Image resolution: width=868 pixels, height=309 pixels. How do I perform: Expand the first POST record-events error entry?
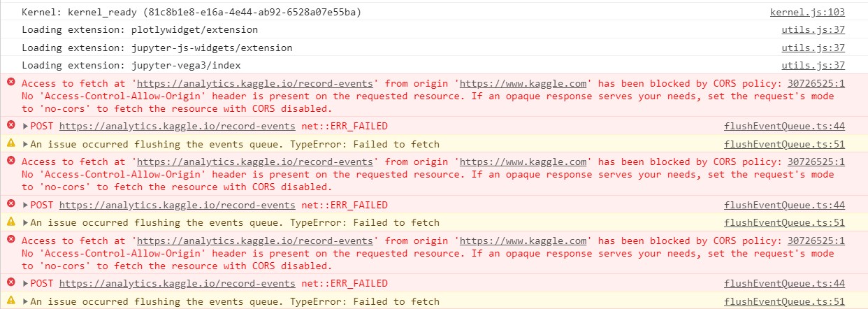click(26, 127)
